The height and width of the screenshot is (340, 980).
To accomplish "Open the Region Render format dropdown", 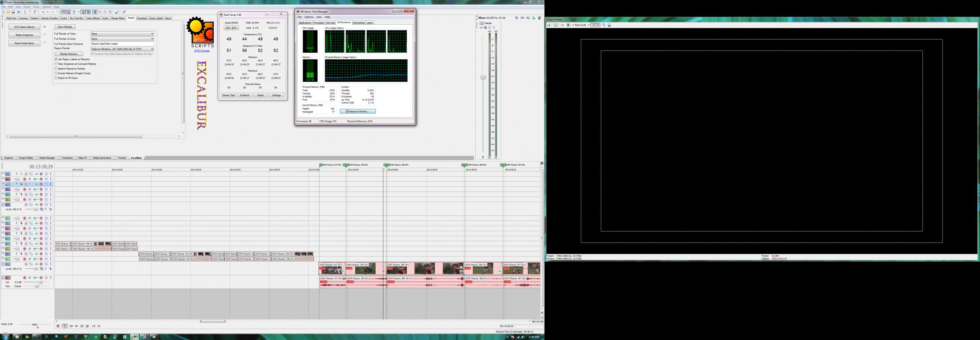I will pos(122,49).
